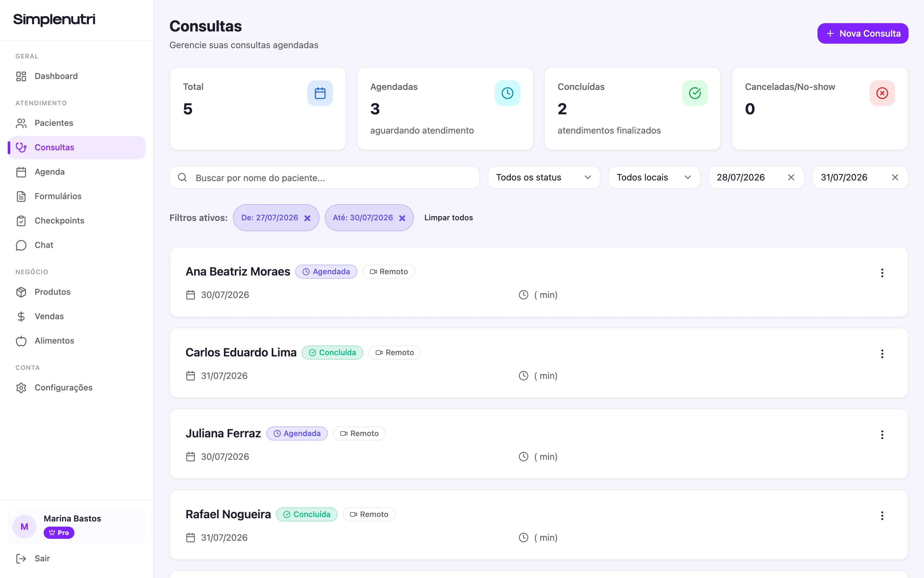Remove the De: 27/07/2026 filter chip
Screen dimensions: 924x578
(x=307, y=218)
